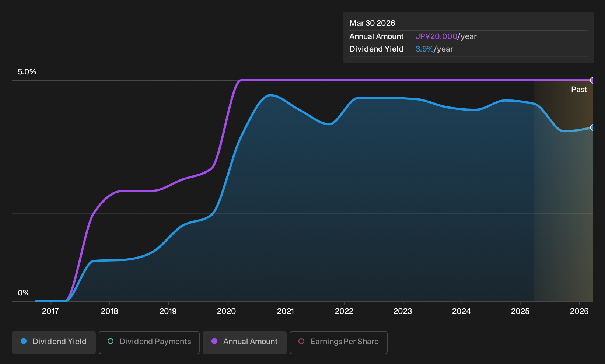The height and width of the screenshot is (364, 605).
Task: Click the JP¥20.000 annual amount value in tooltip
Action: (x=436, y=36)
